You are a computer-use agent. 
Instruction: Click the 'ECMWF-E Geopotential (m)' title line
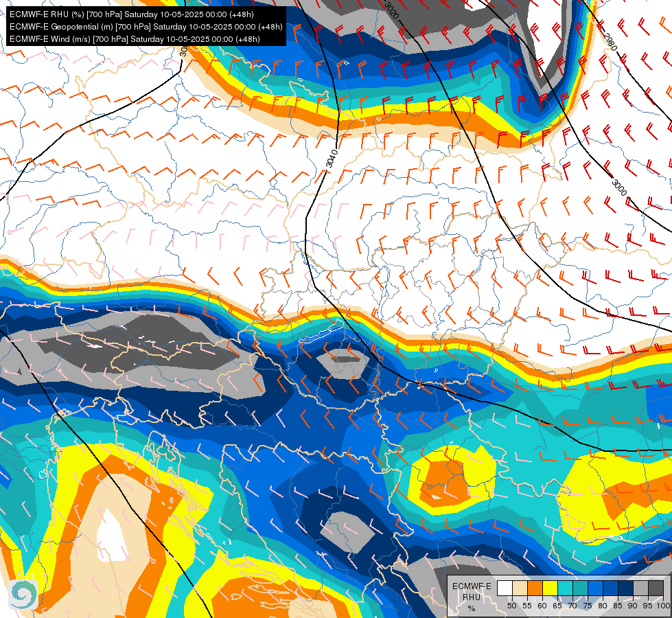click(x=146, y=27)
